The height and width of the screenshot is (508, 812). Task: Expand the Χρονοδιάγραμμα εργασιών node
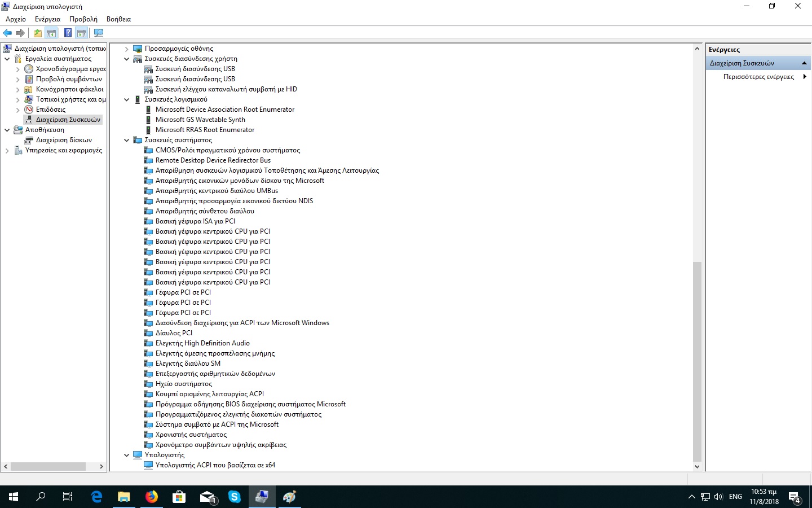17,69
